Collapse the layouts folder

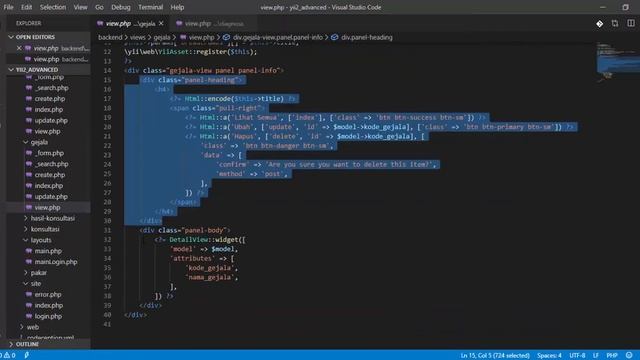pos(26,240)
